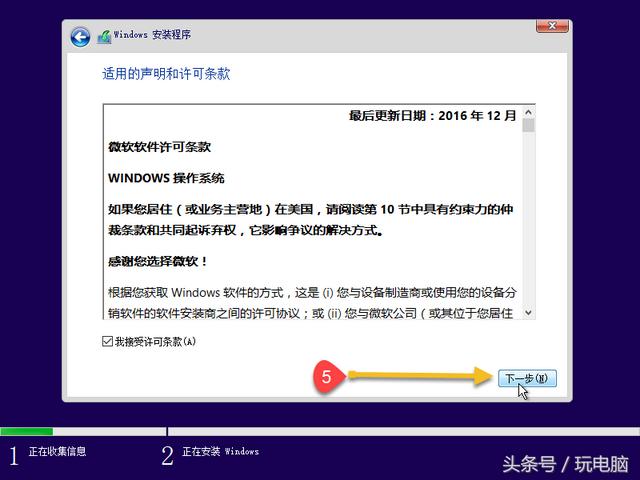Click the 正在安装 Windows step label

pyautogui.click(x=220, y=451)
